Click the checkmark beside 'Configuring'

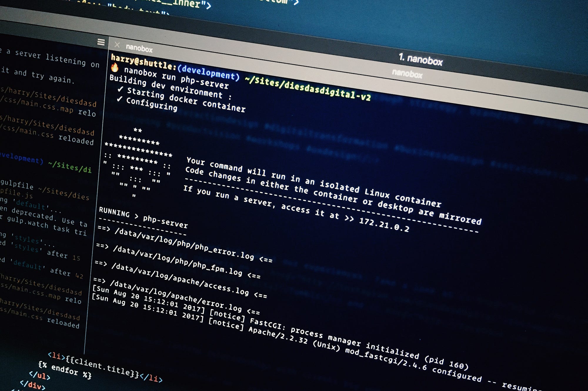click(x=119, y=99)
